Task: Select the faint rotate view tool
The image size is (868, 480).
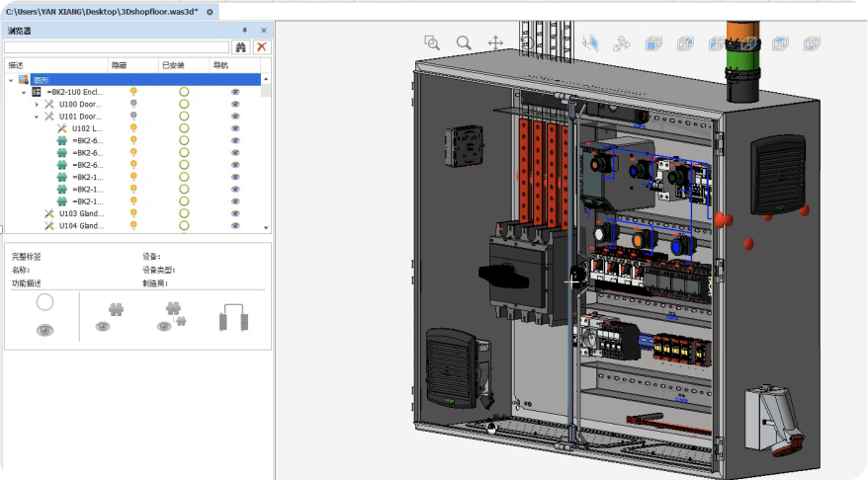Action: 528,42
